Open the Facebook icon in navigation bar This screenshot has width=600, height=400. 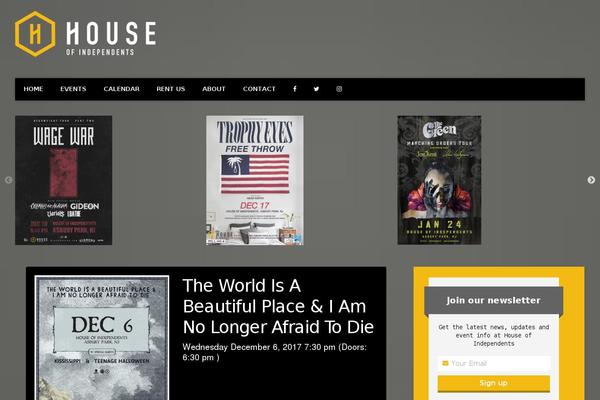295,89
